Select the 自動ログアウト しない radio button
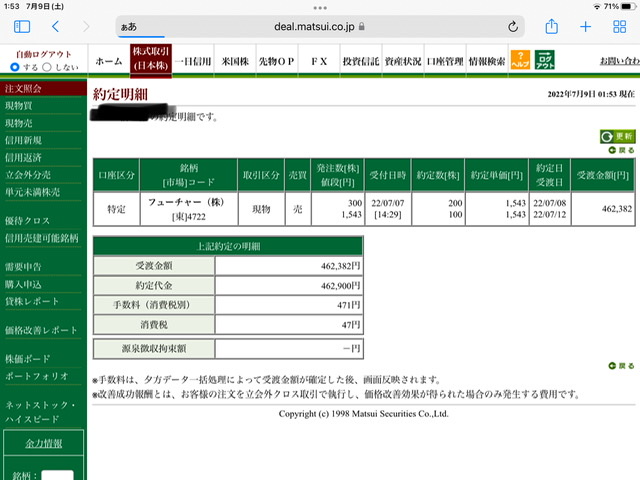640x480 pixels. coord(47,67)
